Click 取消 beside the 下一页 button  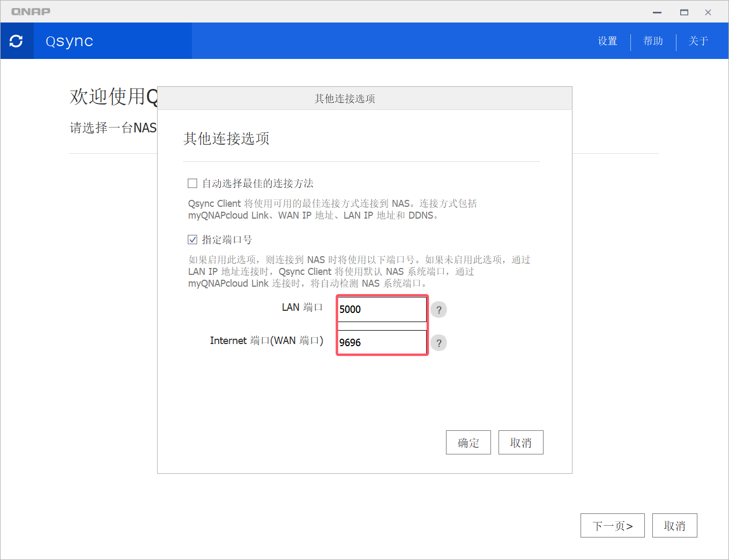[675, 526]
